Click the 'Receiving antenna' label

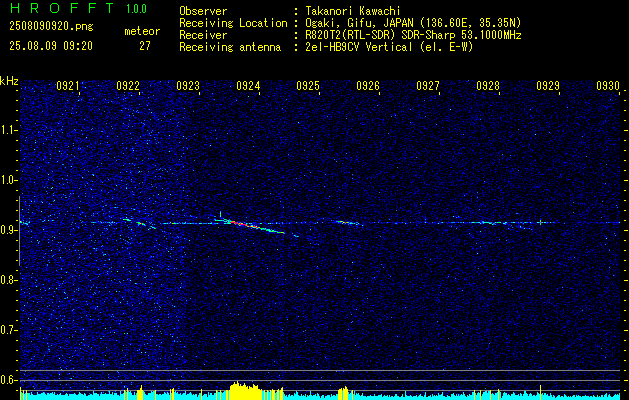(x=230, y=47)
